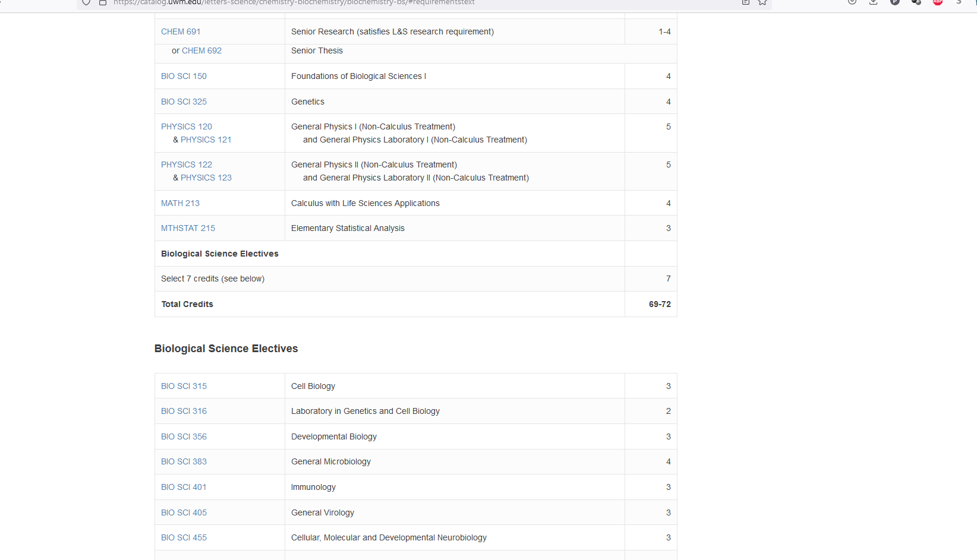Image resolution: width=977 pixels, height=560 pixels.
Task: Open the PHYSICS 120 link
Action: point(187,126)
